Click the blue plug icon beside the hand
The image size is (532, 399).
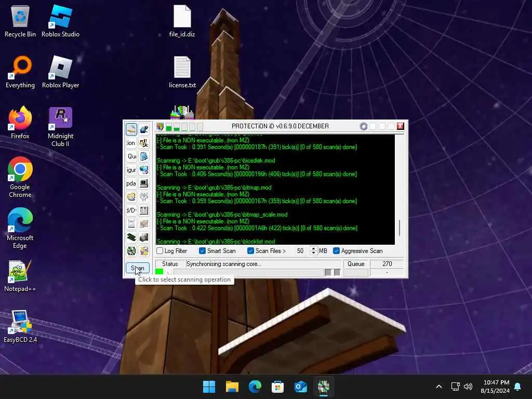tap(144, 129)
